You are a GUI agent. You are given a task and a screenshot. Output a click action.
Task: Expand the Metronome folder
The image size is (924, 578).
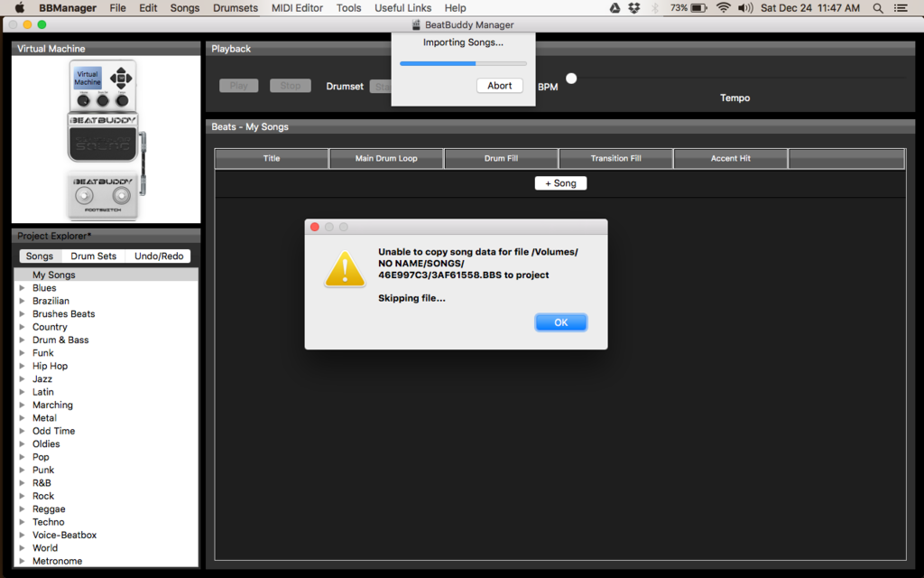[x=22, y=561]
